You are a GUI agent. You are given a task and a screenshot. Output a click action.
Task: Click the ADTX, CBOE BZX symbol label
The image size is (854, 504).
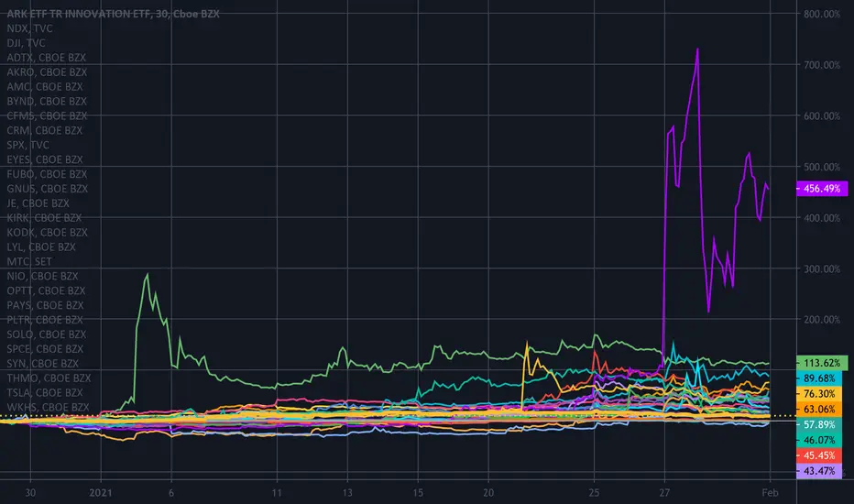click(47, 57)
